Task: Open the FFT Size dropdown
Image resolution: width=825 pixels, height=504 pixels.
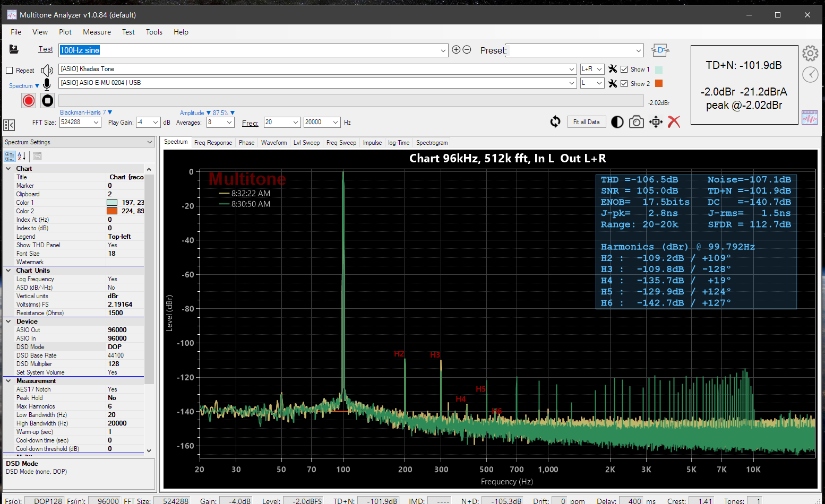Action: tap(96, 122)
